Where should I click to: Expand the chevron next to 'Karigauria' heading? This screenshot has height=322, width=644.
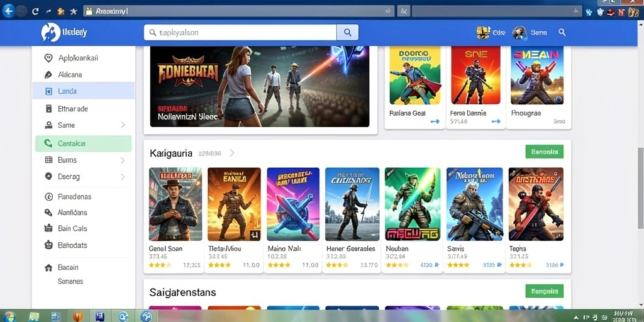click(232, 153)
